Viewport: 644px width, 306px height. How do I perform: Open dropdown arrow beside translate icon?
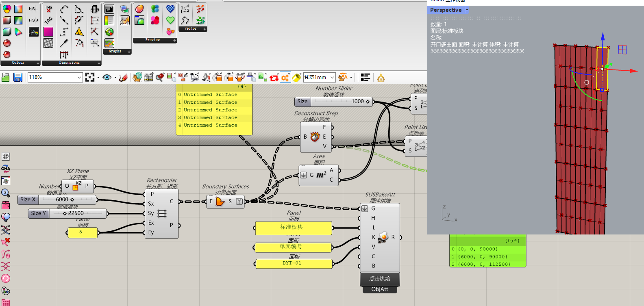351,77
